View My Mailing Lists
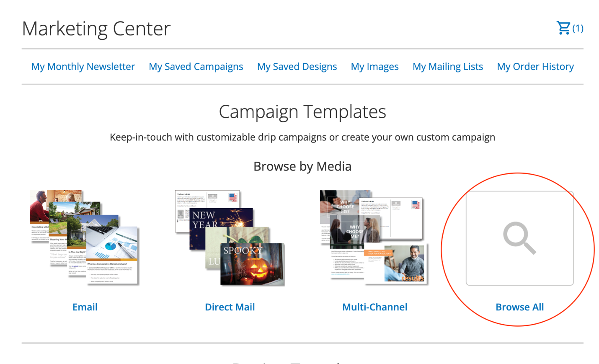The image size is (599, 364). coord(447,67)
